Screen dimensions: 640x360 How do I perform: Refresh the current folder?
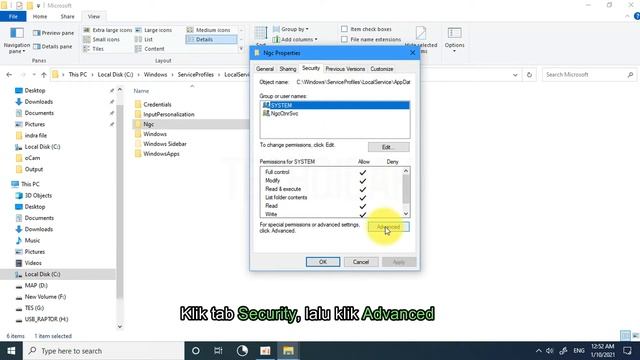tap(529, 75)
